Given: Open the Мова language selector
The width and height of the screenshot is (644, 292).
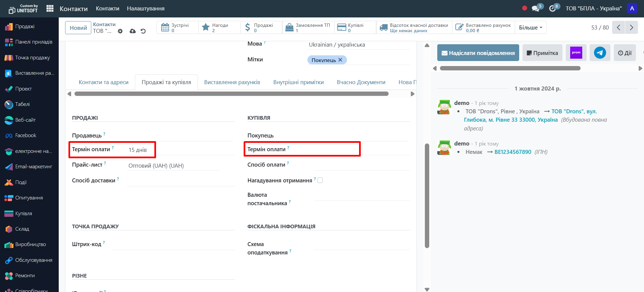Looking at the screenshot, I should [358, 45].
